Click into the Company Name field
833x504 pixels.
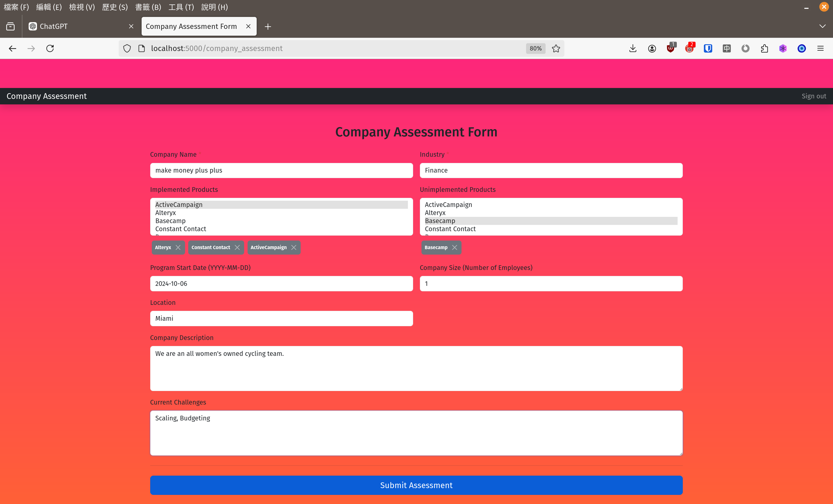[281, 170]
